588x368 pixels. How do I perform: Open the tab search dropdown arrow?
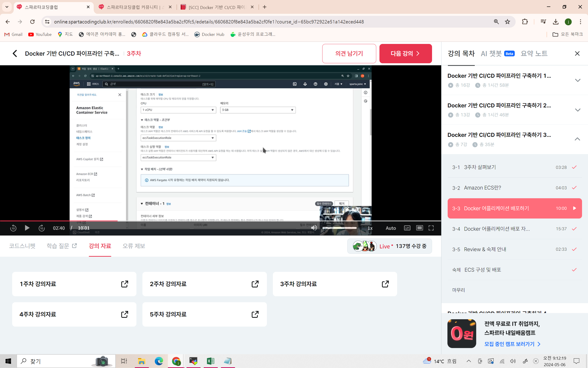tap(7, 7)
